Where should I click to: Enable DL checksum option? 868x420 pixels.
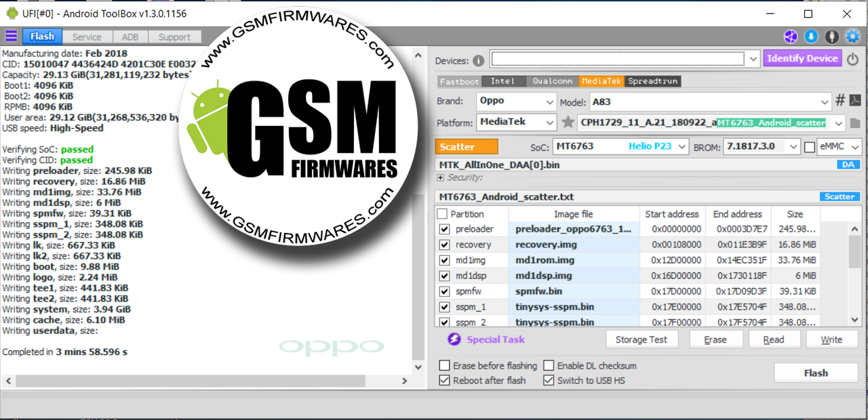(549, 366)
